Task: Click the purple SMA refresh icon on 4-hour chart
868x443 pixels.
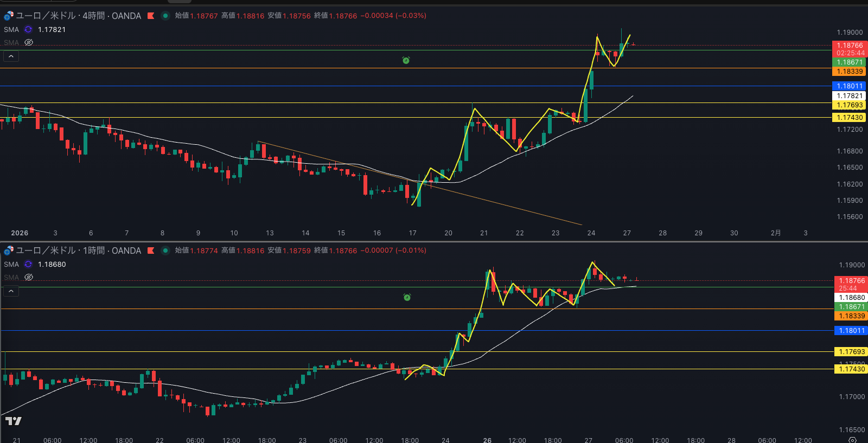Action: coord(28,29)
